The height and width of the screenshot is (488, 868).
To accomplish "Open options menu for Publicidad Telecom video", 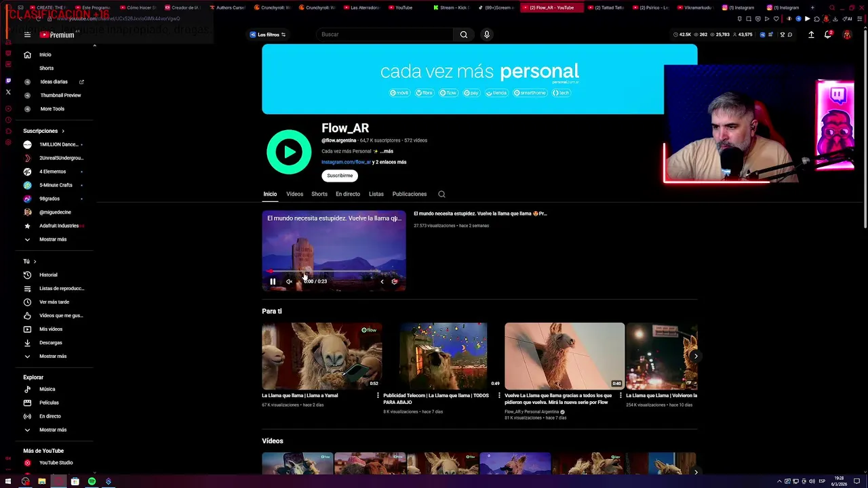I will (x=499, y=395).
